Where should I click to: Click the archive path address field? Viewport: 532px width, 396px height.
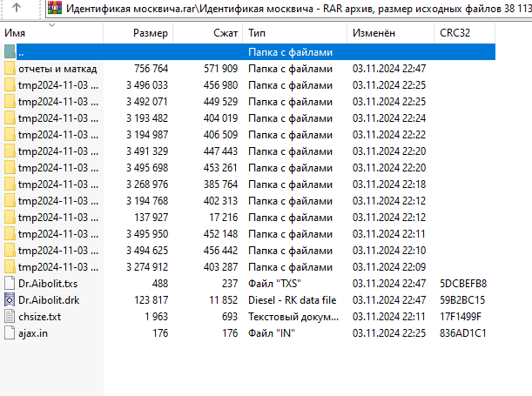click(288, 8)
